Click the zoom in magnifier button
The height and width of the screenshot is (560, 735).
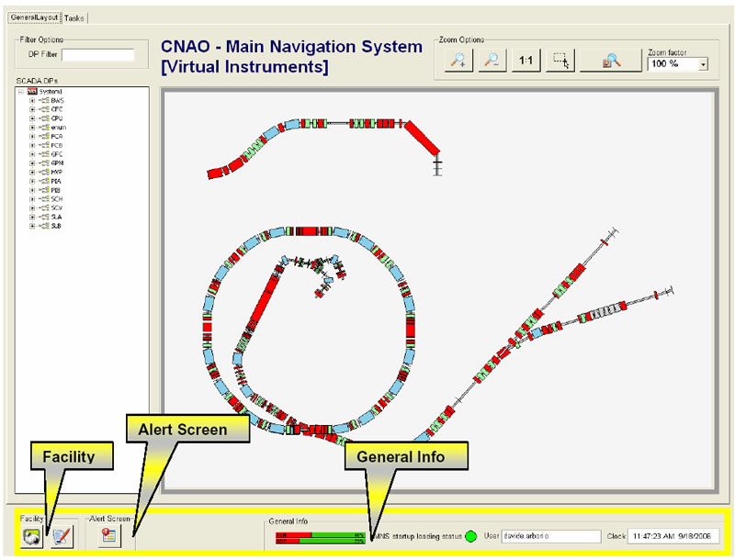tap(457, 62)
